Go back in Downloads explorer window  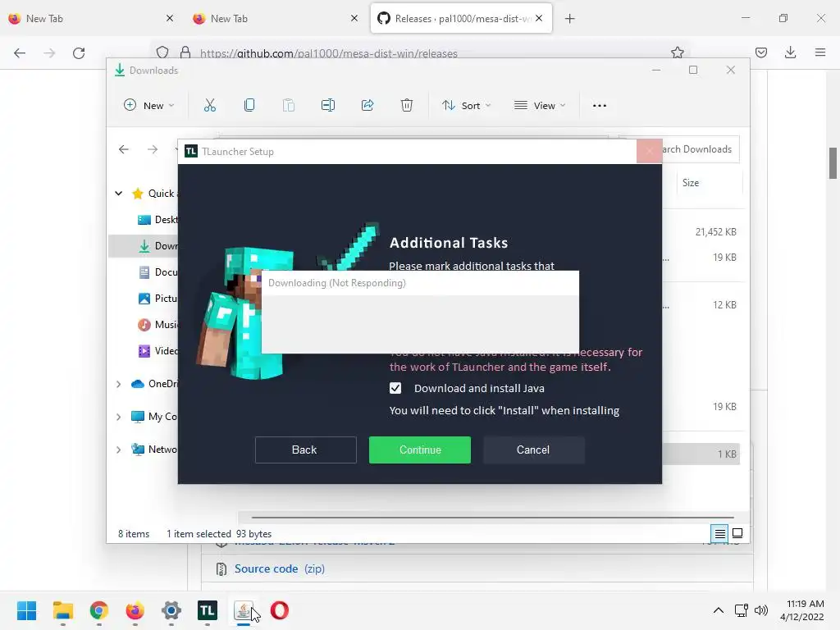click(124, 149)
